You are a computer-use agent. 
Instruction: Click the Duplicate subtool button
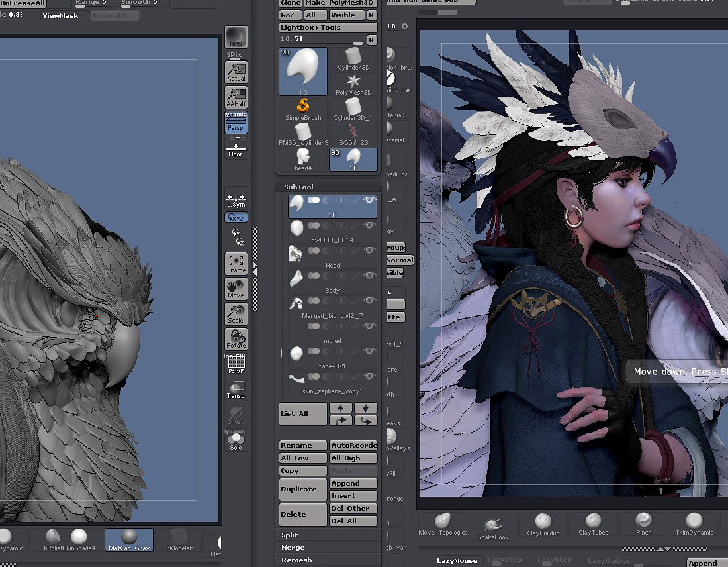point(302,490)
